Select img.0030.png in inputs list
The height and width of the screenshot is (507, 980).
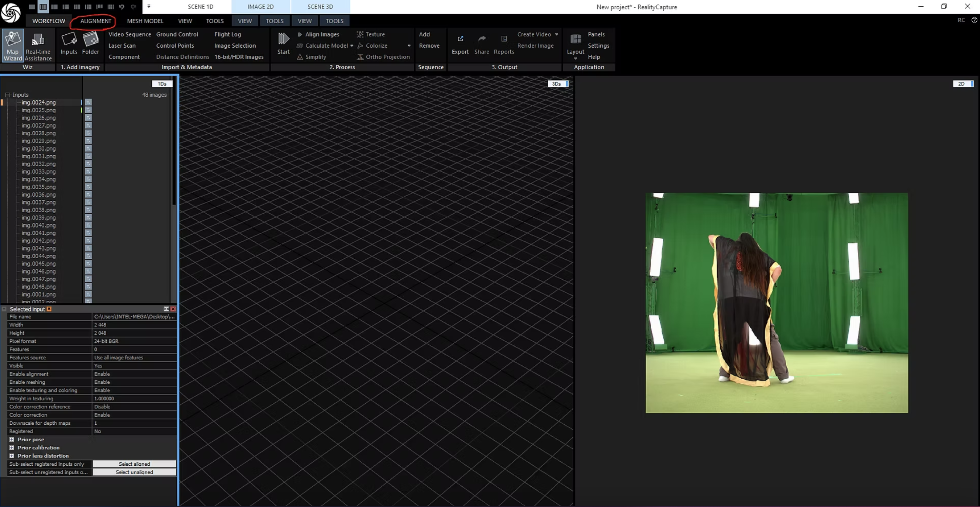38,148
